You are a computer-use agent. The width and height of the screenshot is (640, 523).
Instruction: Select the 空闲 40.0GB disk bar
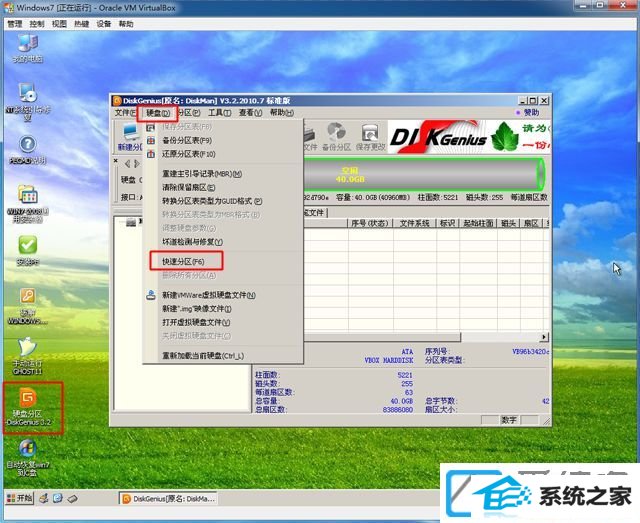pyautogui.click(x=422, y=174)
